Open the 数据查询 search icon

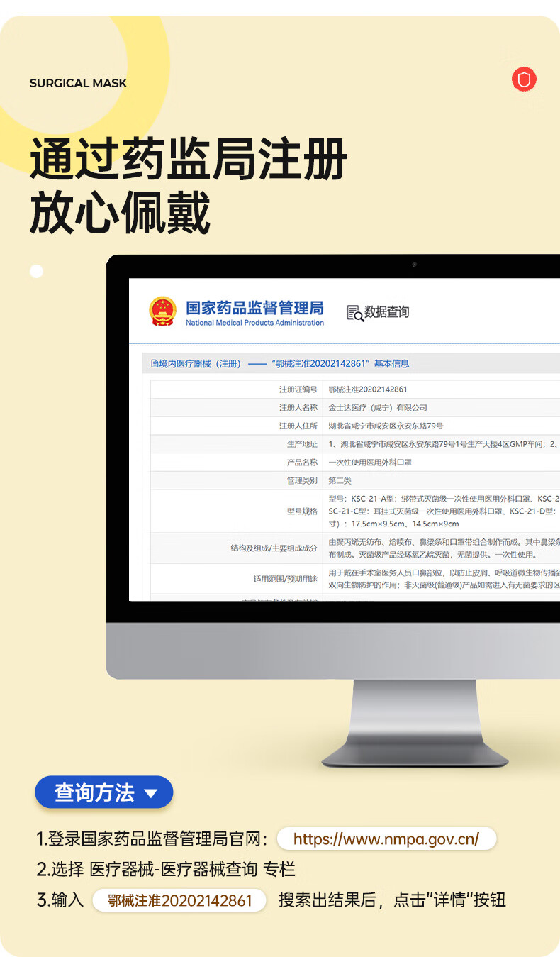point(355,312)
